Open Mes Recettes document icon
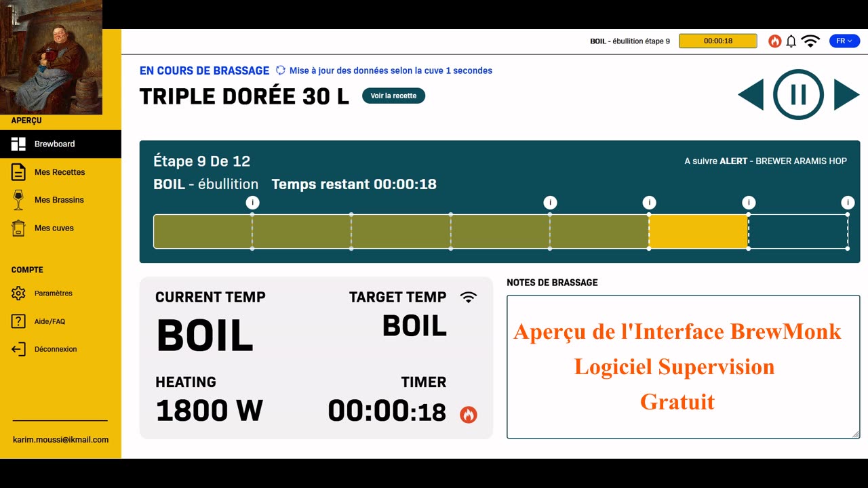868x488 pixels. pyautogui.click(x=18, y=172)
